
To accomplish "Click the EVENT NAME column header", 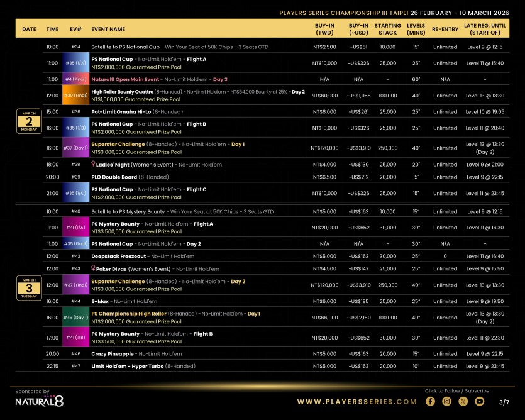I will pos(108,30).
